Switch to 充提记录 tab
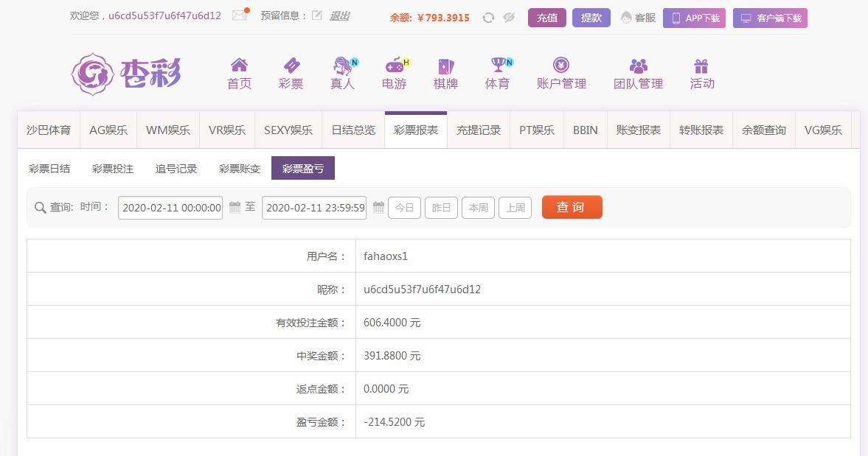The height and width of the screenshot is (456, 868). (479, 130)
